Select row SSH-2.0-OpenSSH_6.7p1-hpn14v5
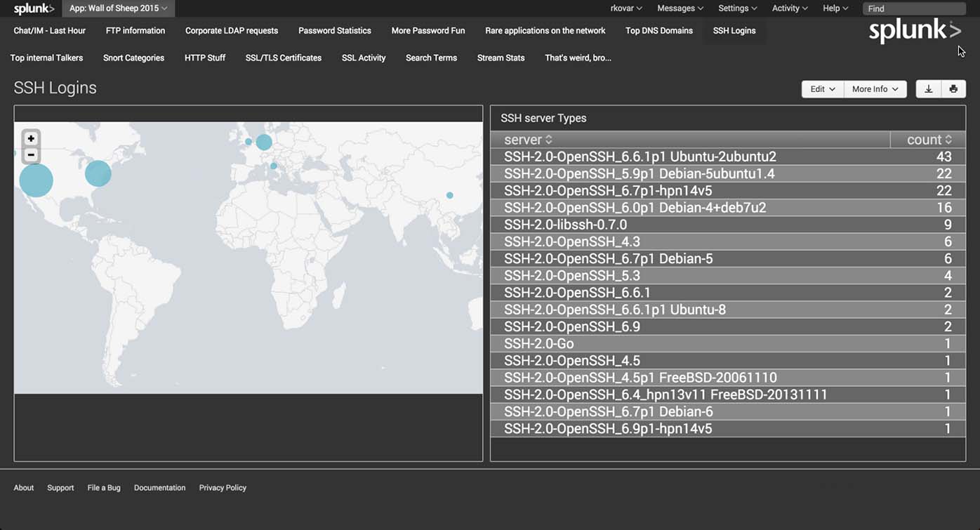Screen dimensions: 980x530 pos(728,190)
